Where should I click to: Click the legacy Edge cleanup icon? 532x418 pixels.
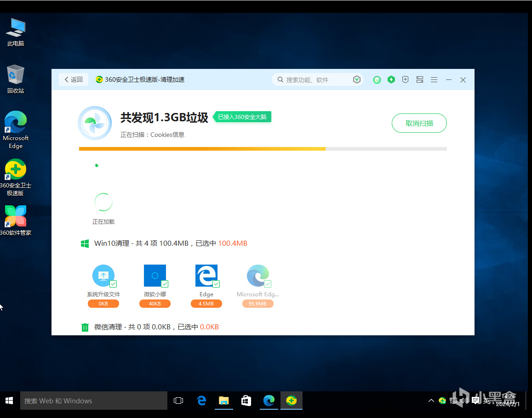(206, 275)
